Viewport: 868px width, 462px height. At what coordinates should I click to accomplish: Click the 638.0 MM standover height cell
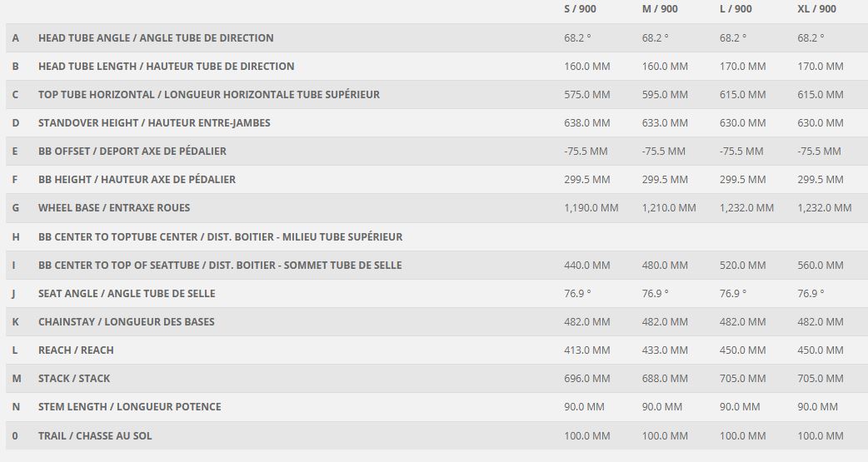pos(586,122)
